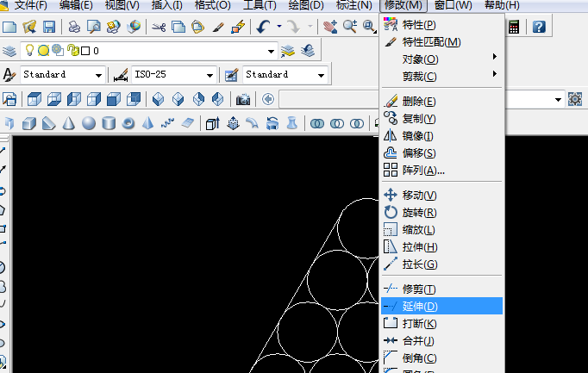Open the 绘图(D) menu
This screenshot has height=373, width=588.
(306, 5)
